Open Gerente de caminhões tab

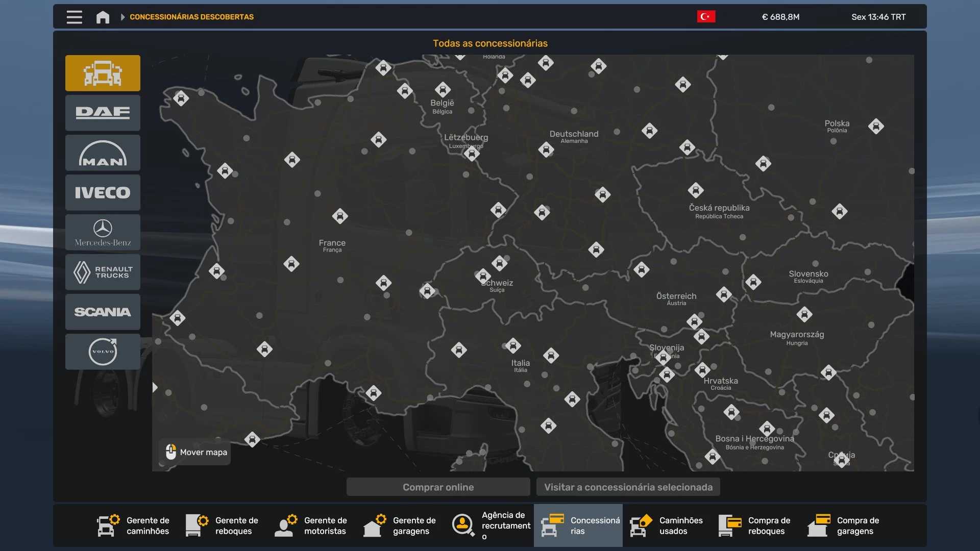click(x=134, y=525)
